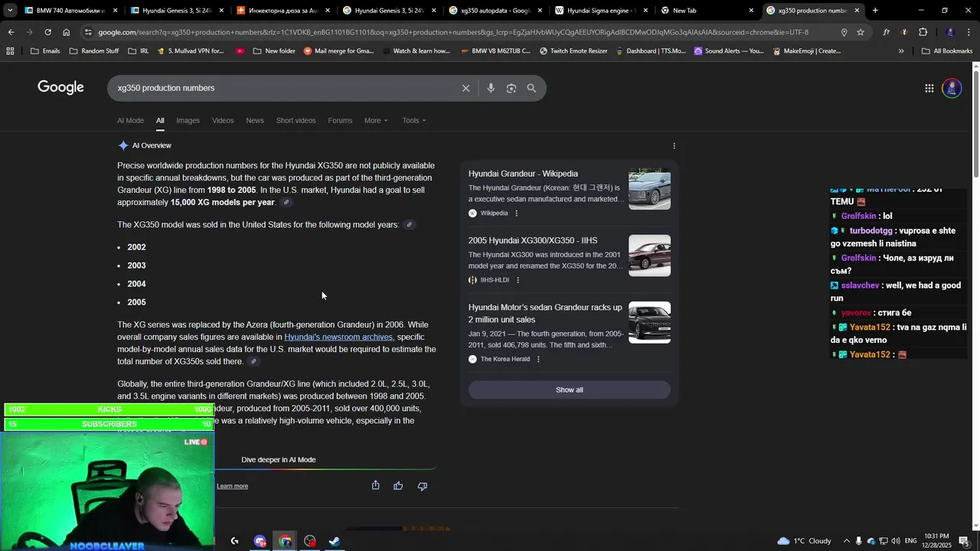The height and width of the screenshot is (551, 980).
Task: Give thumbs down to AI Overview
Action: point(422,486)
